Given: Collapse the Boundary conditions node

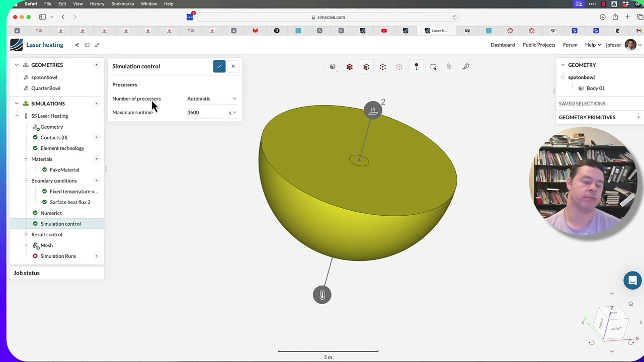Looking at the screenshot, I should pos(26,180).
